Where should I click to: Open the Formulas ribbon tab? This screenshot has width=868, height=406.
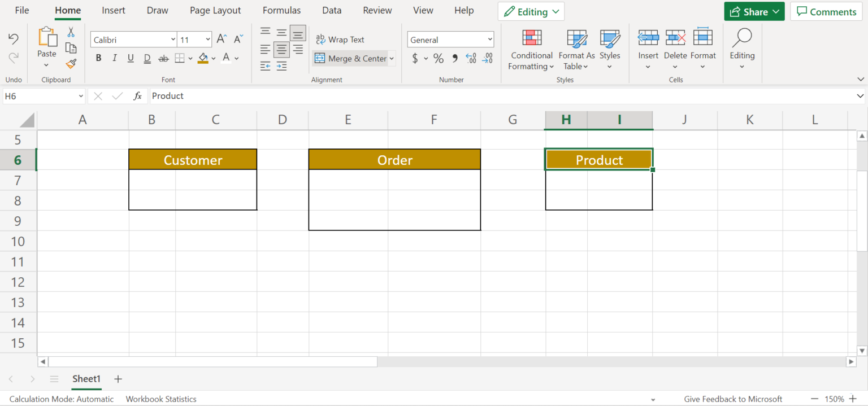[x=281, y=11]
